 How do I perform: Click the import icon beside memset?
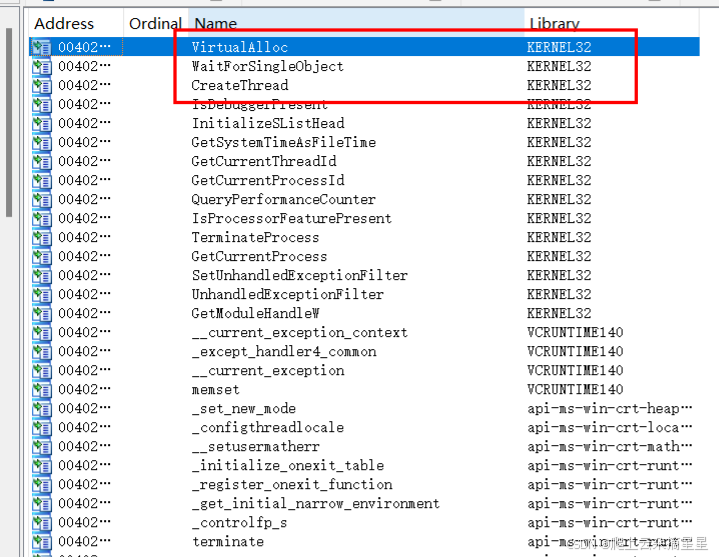click(x=41, y=390)
